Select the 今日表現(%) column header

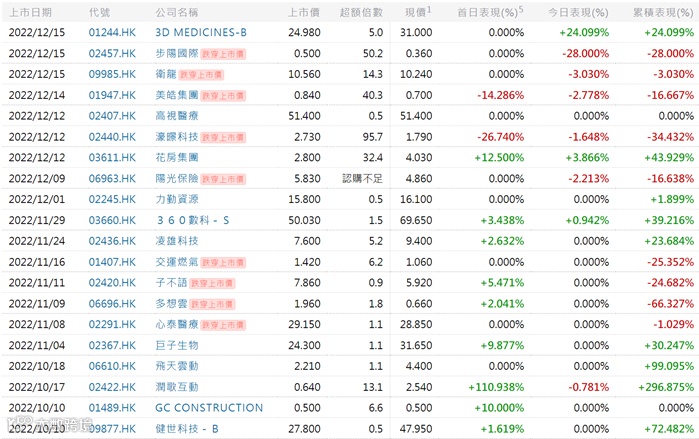(x=578, y=12)
